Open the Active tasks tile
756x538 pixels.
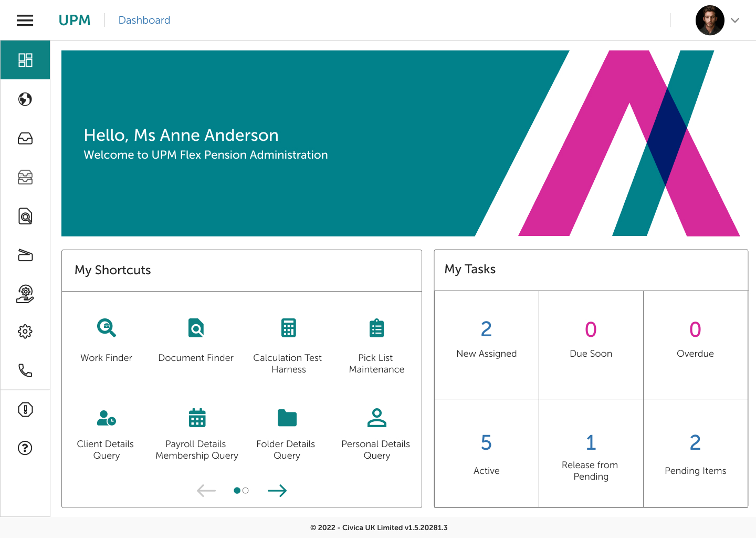486,453
